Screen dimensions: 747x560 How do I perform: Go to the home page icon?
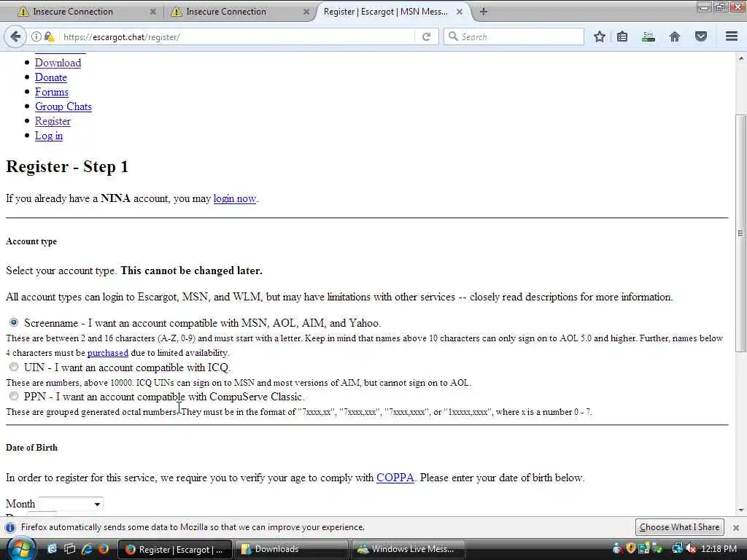point(675,36)
